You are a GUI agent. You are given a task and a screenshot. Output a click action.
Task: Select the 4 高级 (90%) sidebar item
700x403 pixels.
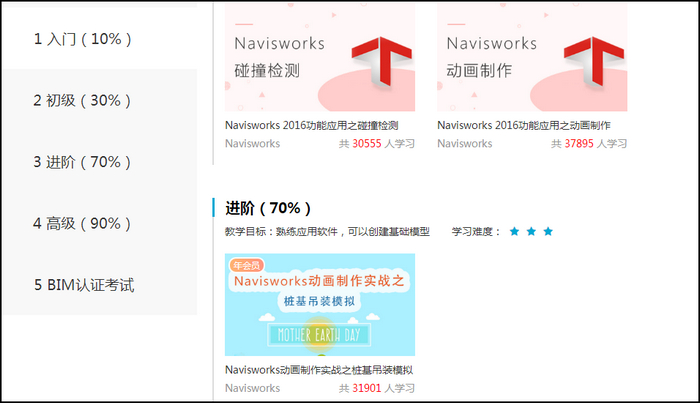[x=100, y=223]
